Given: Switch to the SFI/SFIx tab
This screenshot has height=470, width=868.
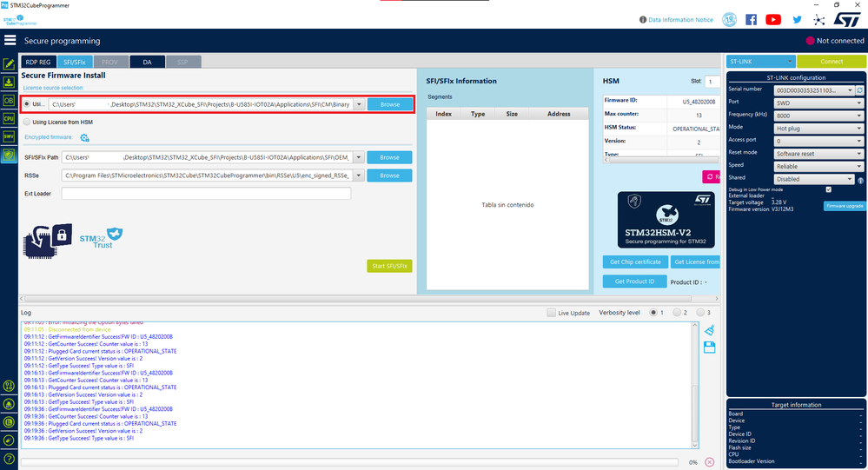Looking at the screenshot, I should pyautogui.click(x=74, y=62).
